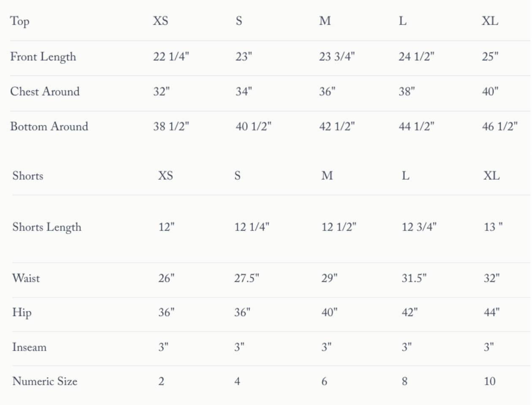Select the Front Length row label
Screen dimensions: 532x405
pyautogui.click(x=43, y=57)
